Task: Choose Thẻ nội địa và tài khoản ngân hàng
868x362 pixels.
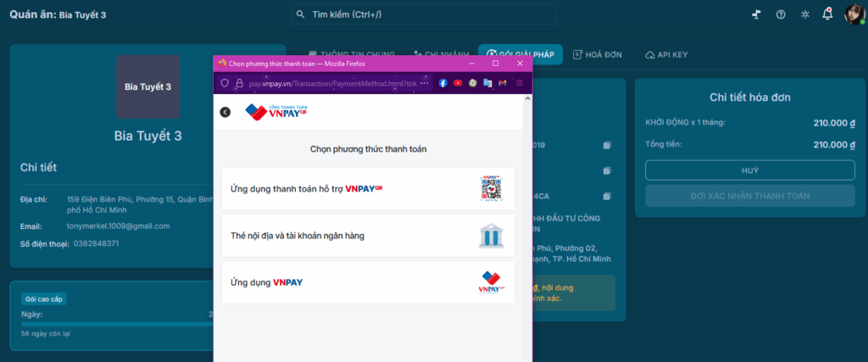Action: (x=368, y=236)
